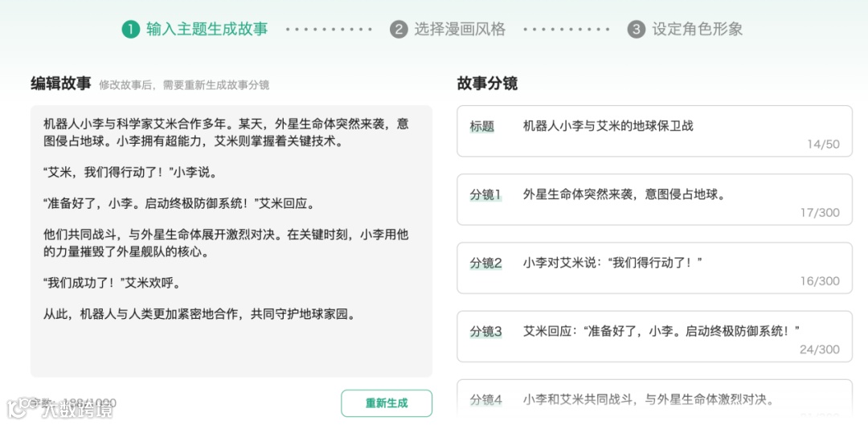The height and width of the screenshot is (425, 868).
Task: Edit the 分镜4 storyboard text
Action: click(x=648, y=399)
